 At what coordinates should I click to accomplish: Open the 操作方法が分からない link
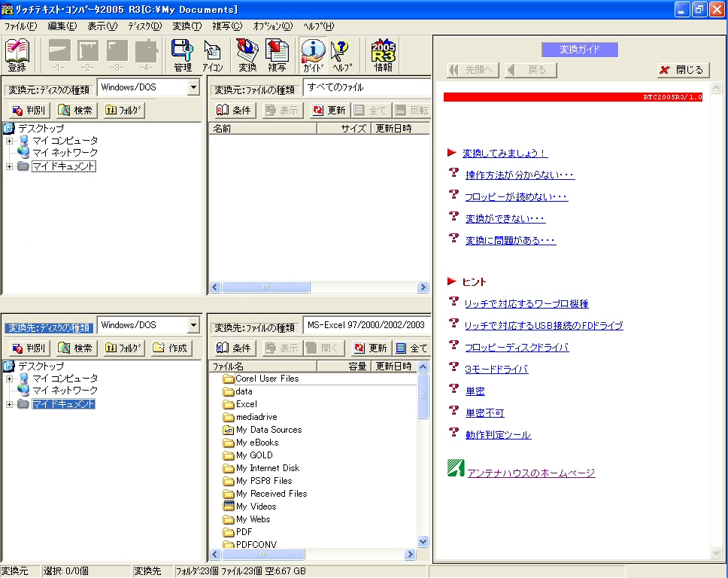pos(520,175)
